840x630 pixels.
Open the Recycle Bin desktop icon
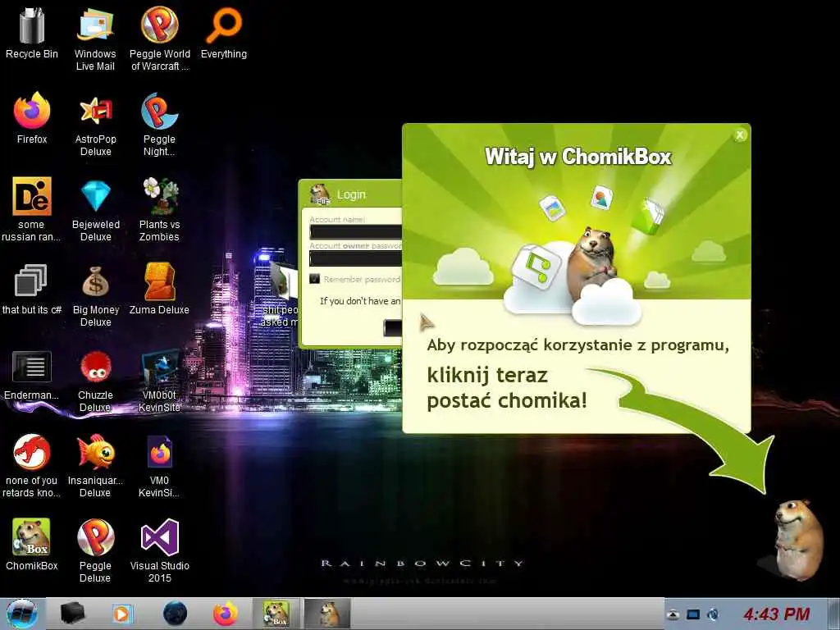coord(32,25)
